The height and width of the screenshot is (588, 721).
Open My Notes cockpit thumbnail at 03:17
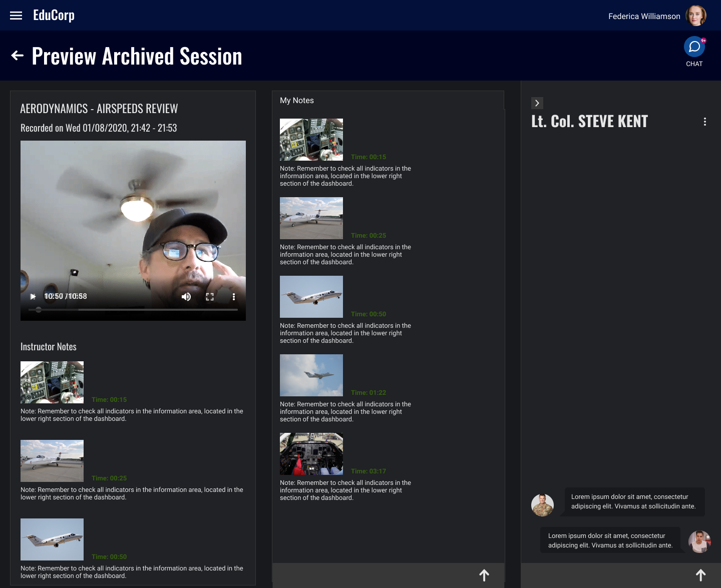coord(311,454)
